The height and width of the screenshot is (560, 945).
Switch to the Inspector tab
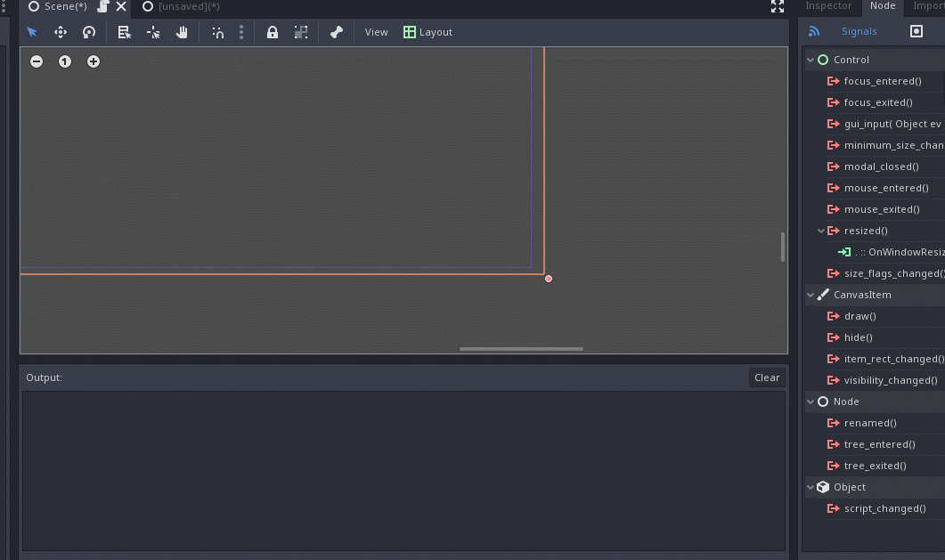click(829, 6)
